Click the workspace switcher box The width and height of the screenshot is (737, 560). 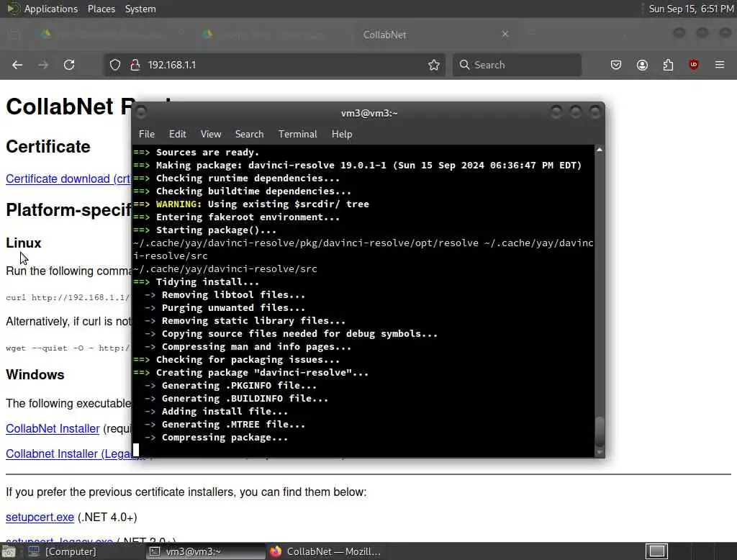click(x=656, y=551)
